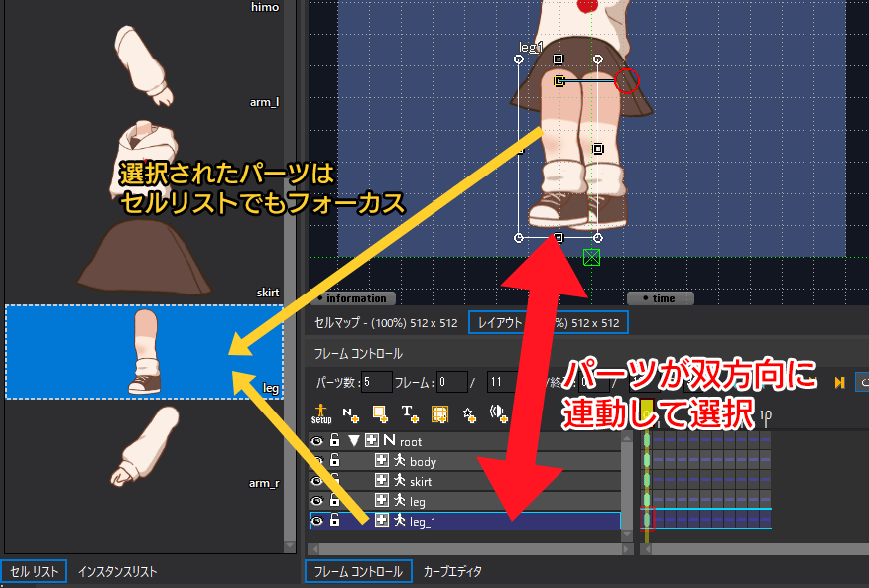Image resolution: width=869 pixels, height=588 pixels.
Task: Jump to last frame playback button
Action: (839, 383)
